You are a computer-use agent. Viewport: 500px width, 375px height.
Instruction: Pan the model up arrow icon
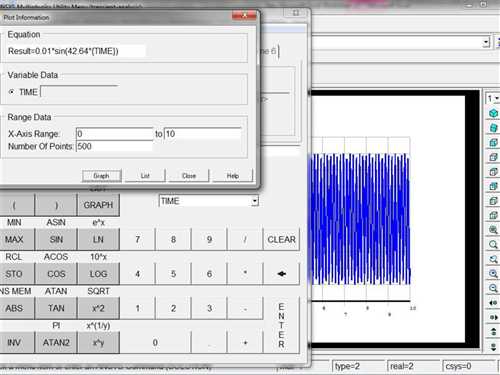pos(493,332)
